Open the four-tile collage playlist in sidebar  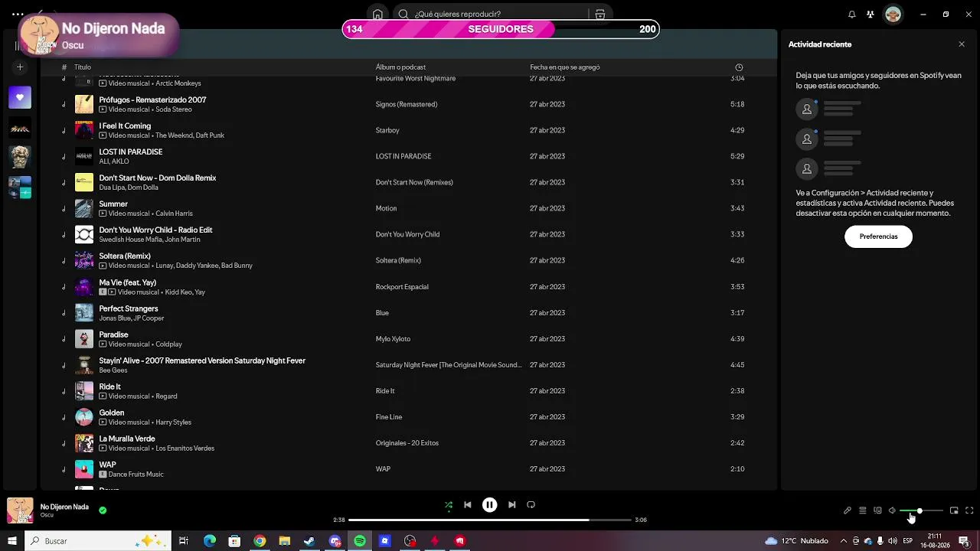tap(20, 187)
